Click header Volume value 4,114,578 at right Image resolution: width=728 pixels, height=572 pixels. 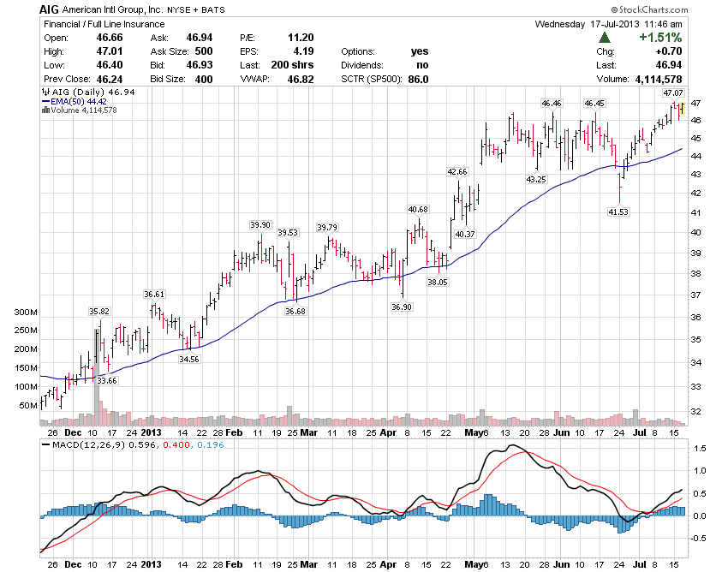coord(659,79)
